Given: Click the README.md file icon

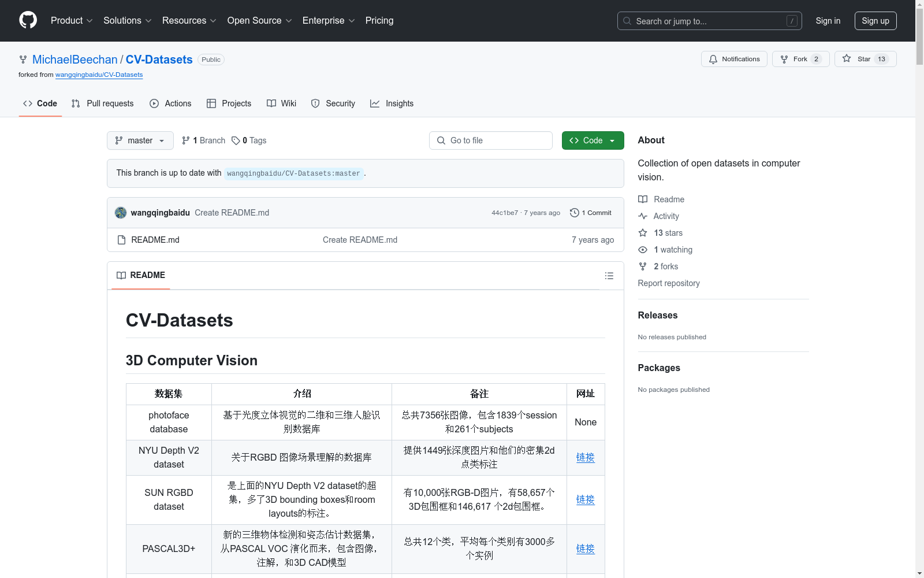Looking at the screenshot, I should (x=121, y=240).
